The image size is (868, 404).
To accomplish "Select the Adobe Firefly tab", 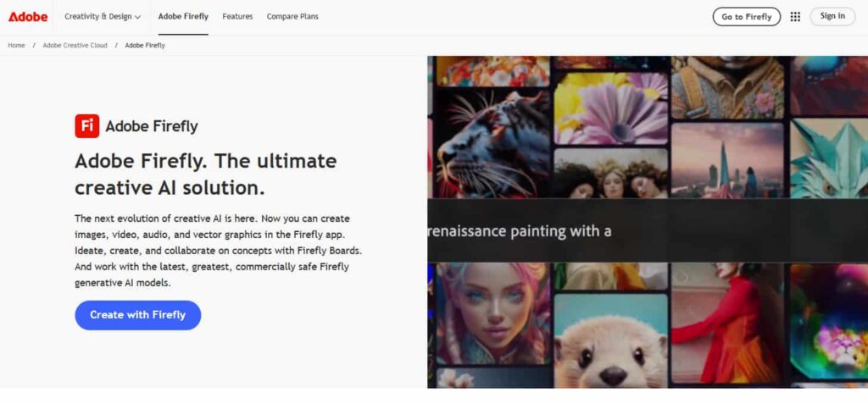I will [183, 17].
